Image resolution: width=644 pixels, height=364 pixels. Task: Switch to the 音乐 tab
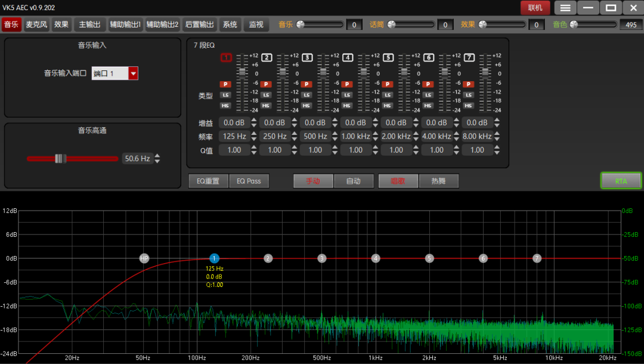tap(11, 24)
